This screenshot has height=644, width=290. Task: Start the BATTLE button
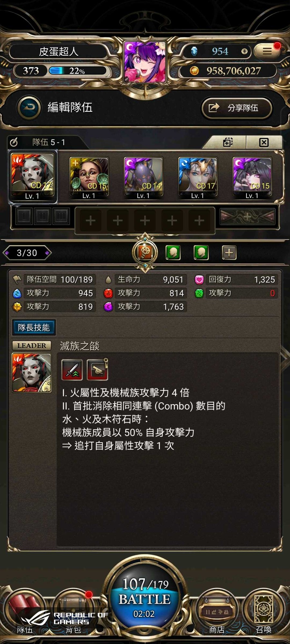click(145, 600)
